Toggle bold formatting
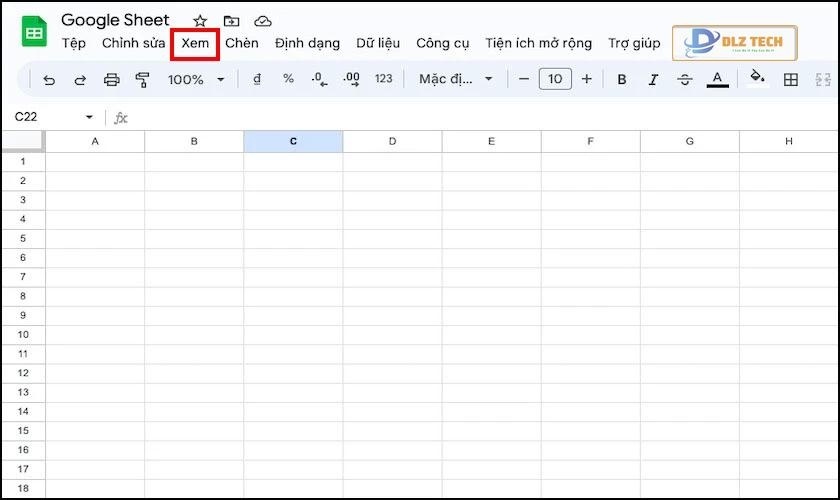Image resolution: width=840 pixels, height=500 pixels. click(622, 79)
